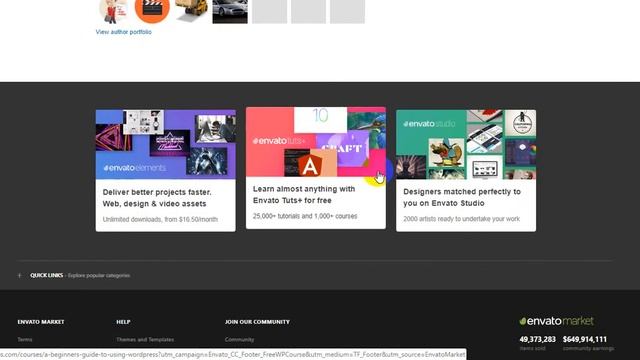
Task: Open the forklift portfolio item thumbnail
Action: [191, 11]
